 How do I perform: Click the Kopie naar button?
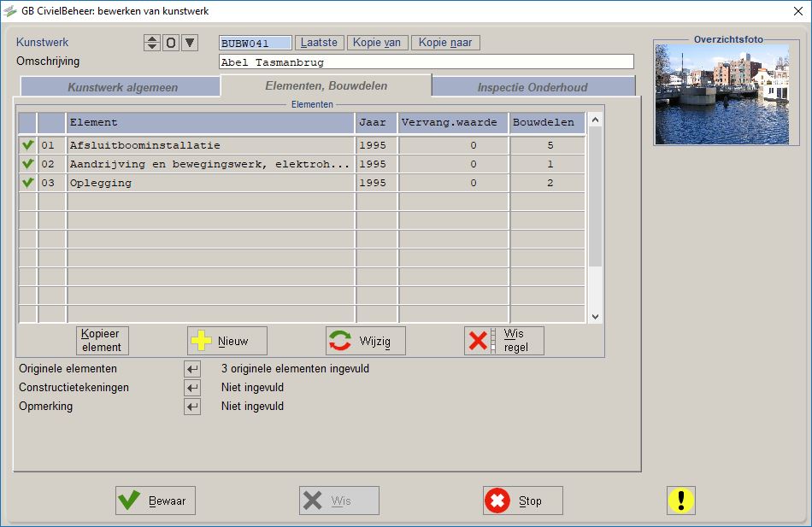click(x=445, y=43)
